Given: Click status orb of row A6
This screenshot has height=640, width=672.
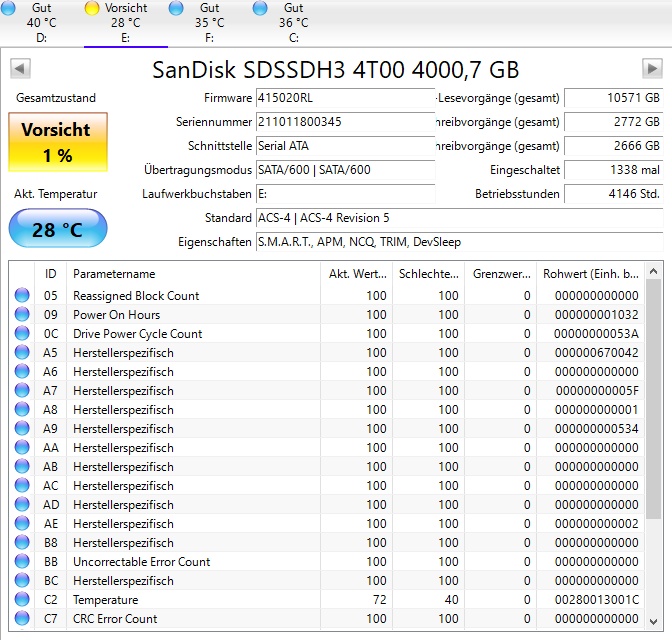Looking at the screenshot, I should (x=22, y=371).
